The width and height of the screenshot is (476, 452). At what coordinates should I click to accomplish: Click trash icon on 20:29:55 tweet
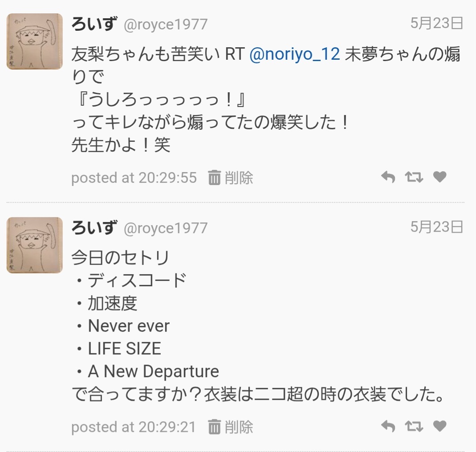[214, 178]
